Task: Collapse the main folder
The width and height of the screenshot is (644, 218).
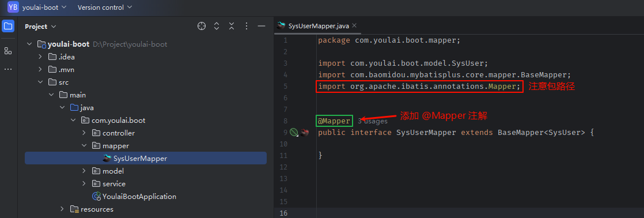Action: [51, 95]
